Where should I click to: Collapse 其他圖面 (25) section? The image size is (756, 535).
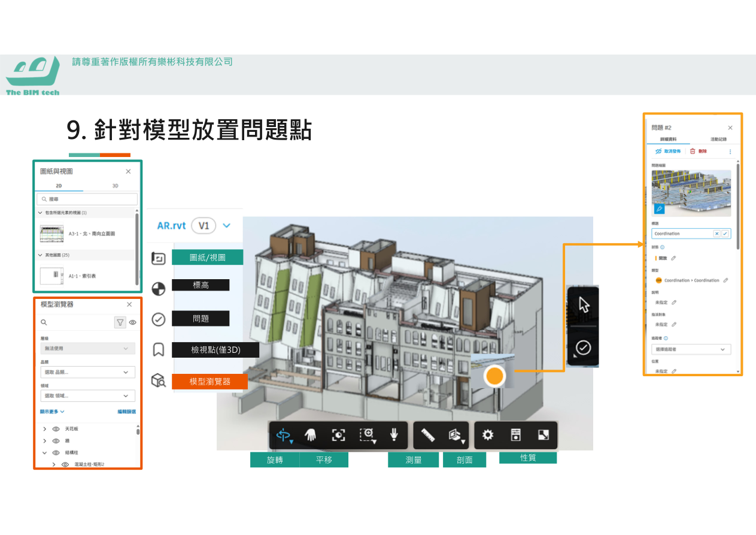[x=40, y=255]
